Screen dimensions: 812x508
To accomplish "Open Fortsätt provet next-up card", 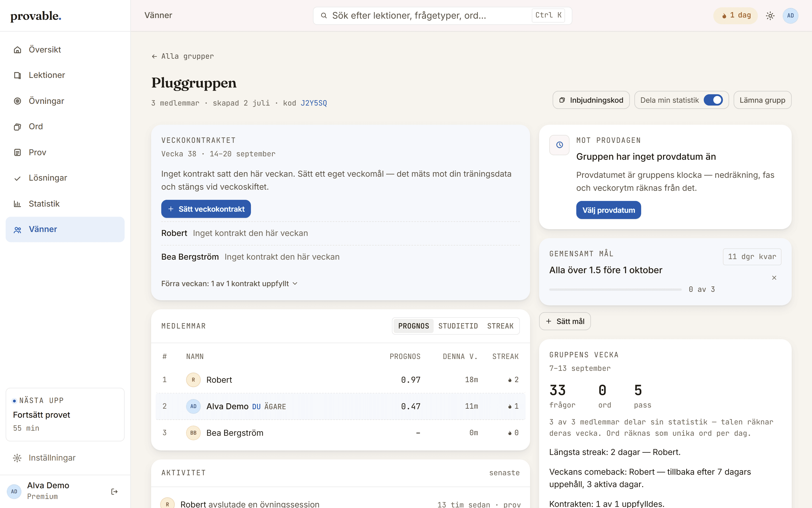I will point(65,415).
